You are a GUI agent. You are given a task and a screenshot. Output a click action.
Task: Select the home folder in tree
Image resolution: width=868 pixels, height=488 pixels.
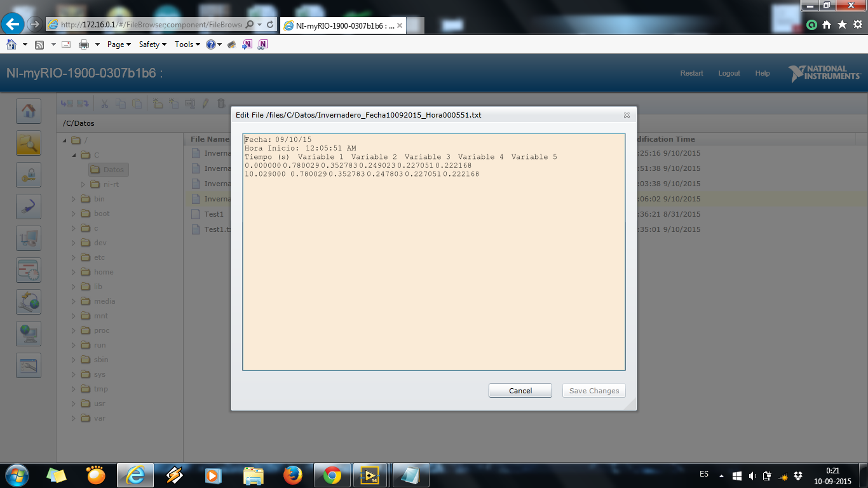[97, 272]
